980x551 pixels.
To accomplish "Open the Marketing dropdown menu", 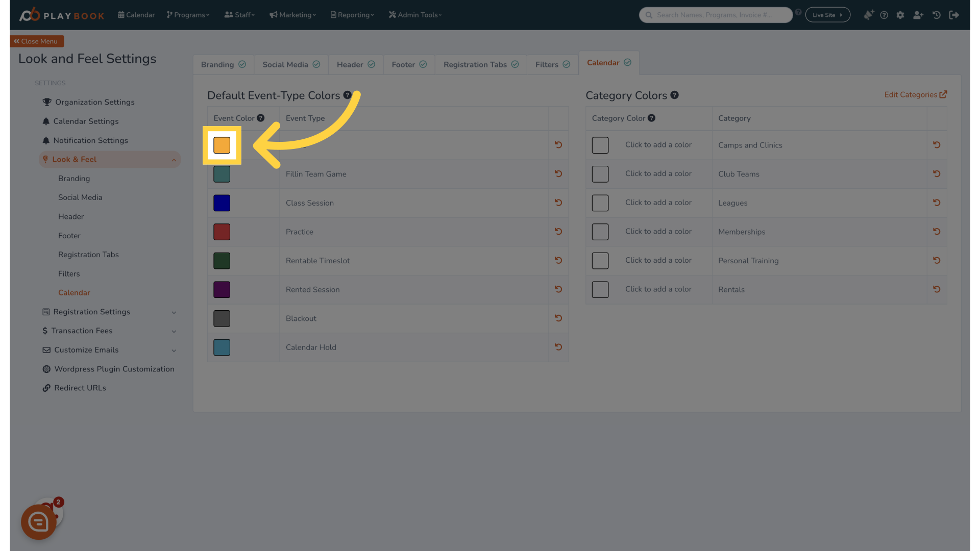I will [293, 15].
